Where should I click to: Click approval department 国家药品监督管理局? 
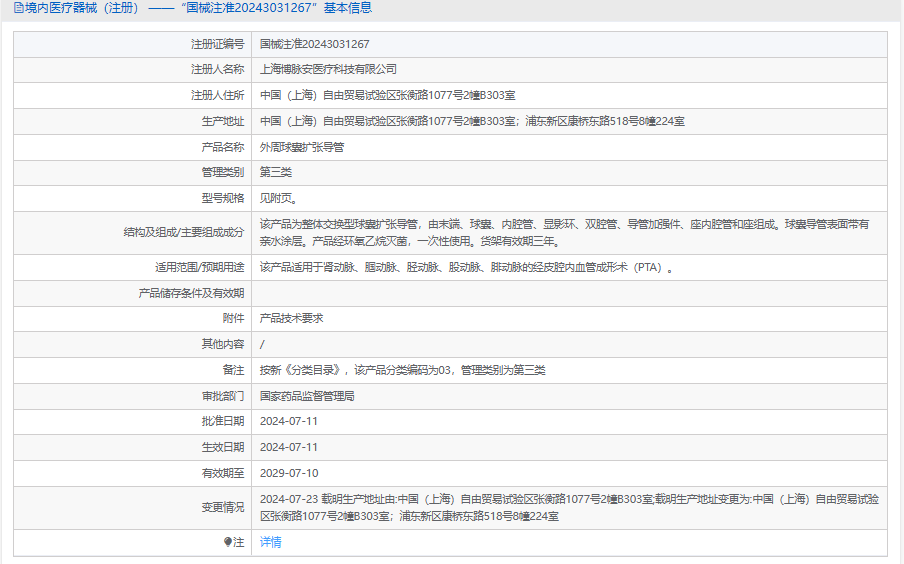[x=307, y=396]
